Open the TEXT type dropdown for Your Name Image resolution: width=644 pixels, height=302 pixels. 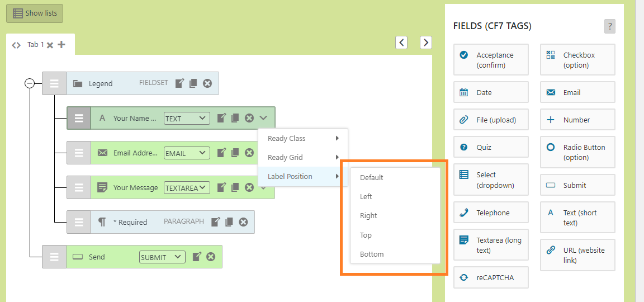[x=187, y=119]
